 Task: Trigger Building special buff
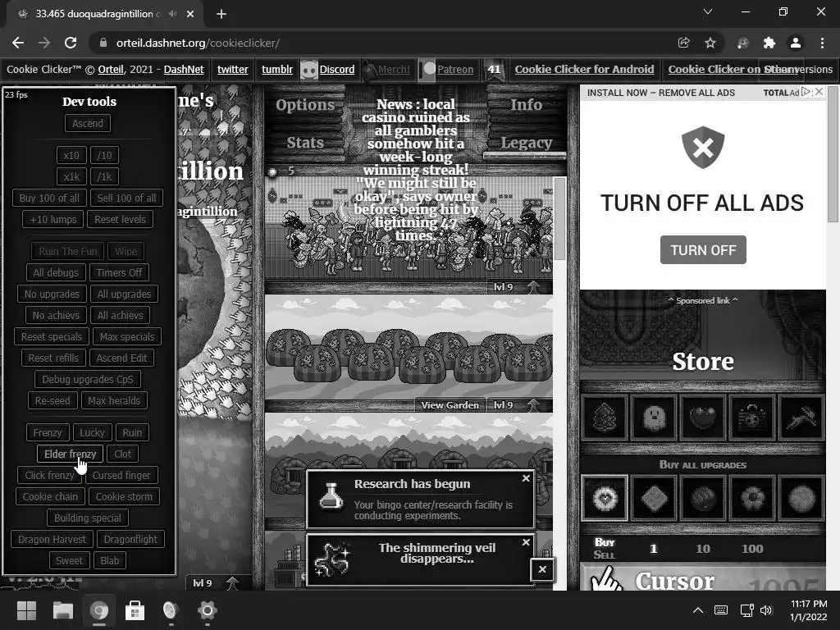[x=87, y=518]
